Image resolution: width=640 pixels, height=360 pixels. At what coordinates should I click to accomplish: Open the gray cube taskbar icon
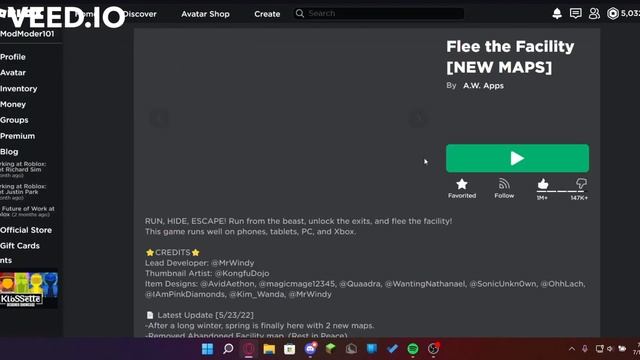pyautogui.click(x=351, y=349)
